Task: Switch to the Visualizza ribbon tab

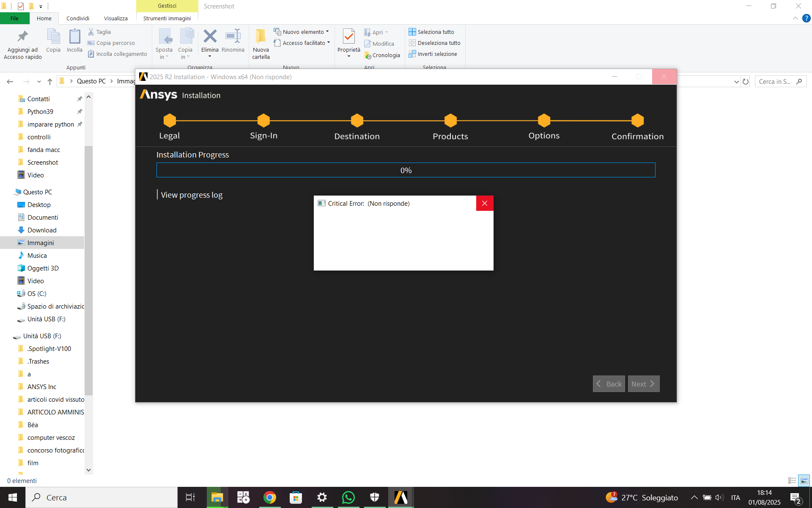Action: point(116,18)
